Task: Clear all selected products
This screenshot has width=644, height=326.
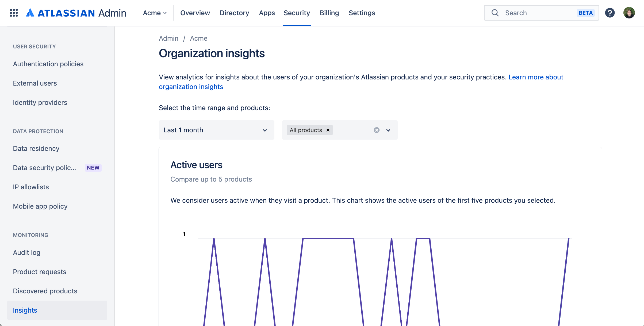Action: coord(377,130)
